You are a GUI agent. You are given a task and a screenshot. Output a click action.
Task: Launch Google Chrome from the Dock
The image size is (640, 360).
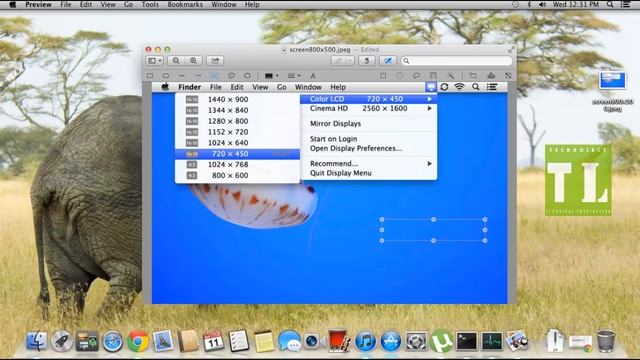[138, 341]
